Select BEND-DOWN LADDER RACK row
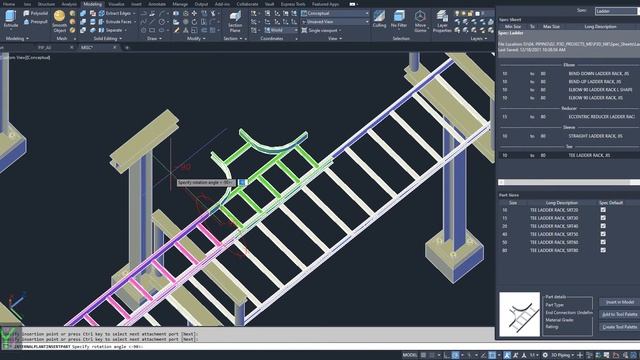The height and width of the screenshot is (360, 640). pyautogui.click(x=569, y=73)
